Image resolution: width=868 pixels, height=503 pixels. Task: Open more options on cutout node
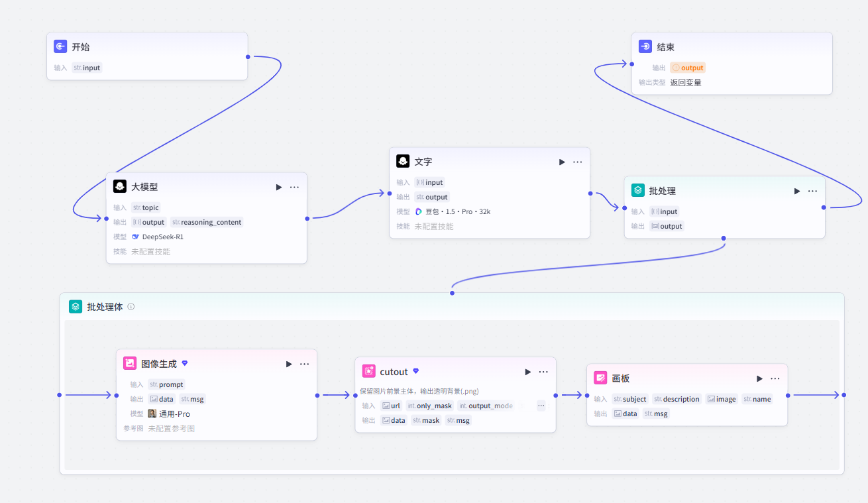[543, 372]
